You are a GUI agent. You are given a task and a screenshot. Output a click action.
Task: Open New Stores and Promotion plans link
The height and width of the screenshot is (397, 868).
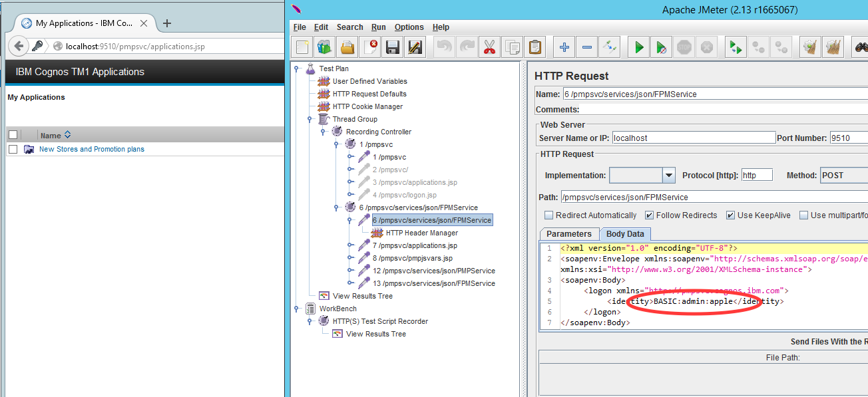click(92, 149)
